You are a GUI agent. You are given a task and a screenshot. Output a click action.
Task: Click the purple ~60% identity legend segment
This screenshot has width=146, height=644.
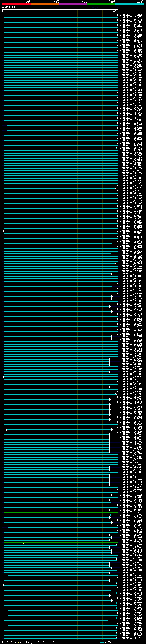(73, 4)
